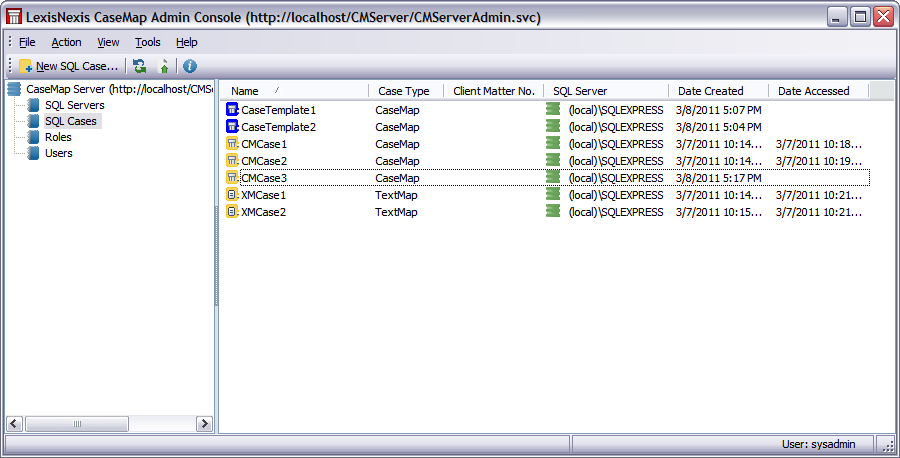900x458 pixels.
Task: Open the View menu
Action: coord(108,42)
